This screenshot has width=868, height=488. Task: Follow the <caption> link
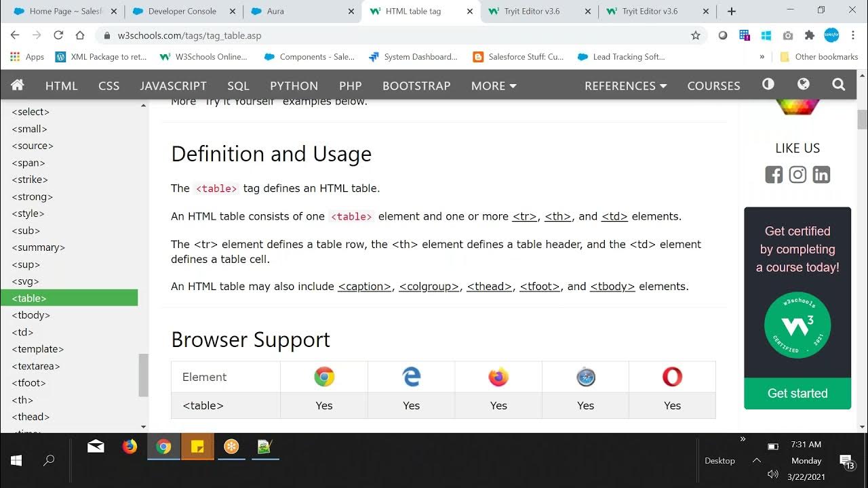point(365,287)
